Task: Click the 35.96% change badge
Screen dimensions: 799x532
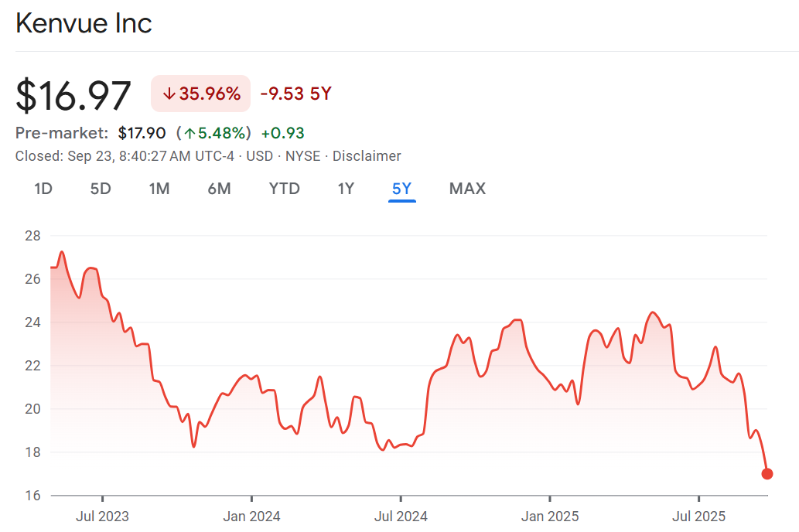Action: [200, 94]
